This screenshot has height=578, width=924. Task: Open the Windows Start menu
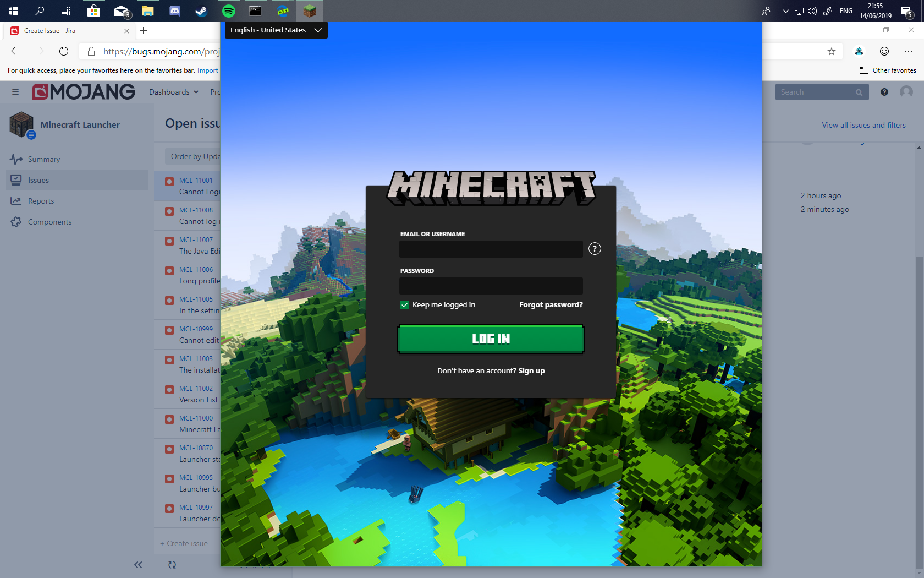pyautogui.click(x=13, y=11)
